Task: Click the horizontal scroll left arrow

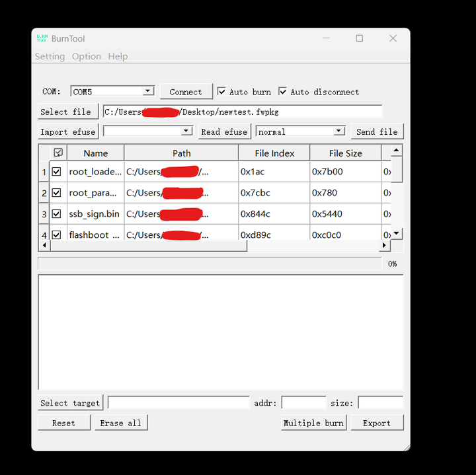Action: (x=45, y=245)
